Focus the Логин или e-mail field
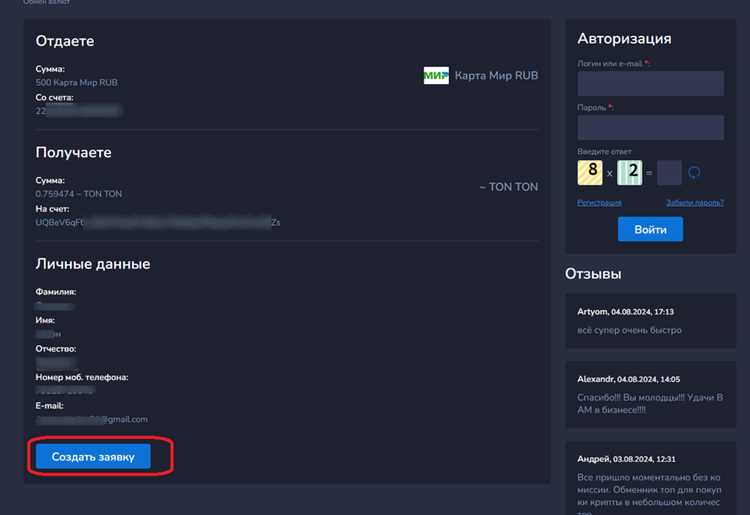Image resolution: width=750 pixels, height=515 pixels. (x=651, y=84)
